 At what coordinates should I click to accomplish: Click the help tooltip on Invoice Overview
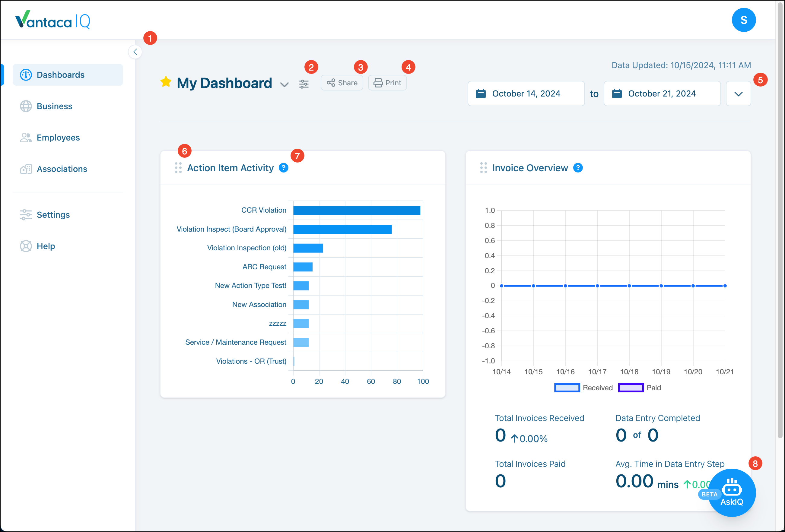tap(578, 168)
